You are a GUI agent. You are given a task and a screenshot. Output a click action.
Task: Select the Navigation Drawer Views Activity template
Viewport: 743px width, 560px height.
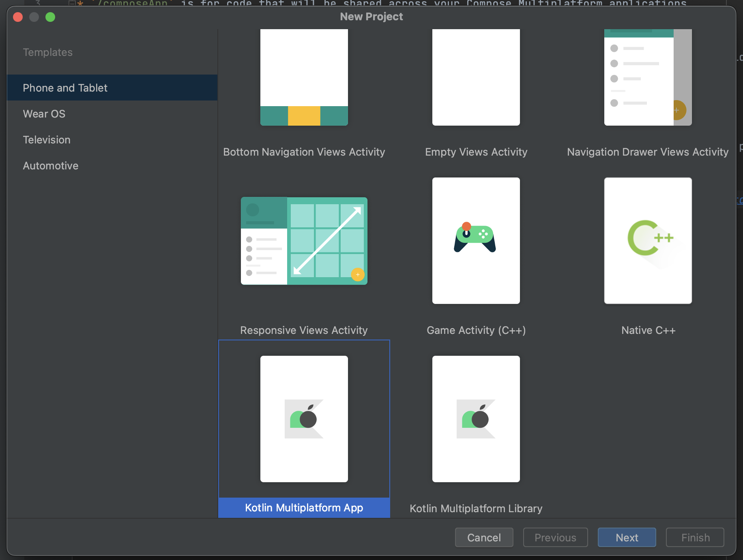click(647, 77)
